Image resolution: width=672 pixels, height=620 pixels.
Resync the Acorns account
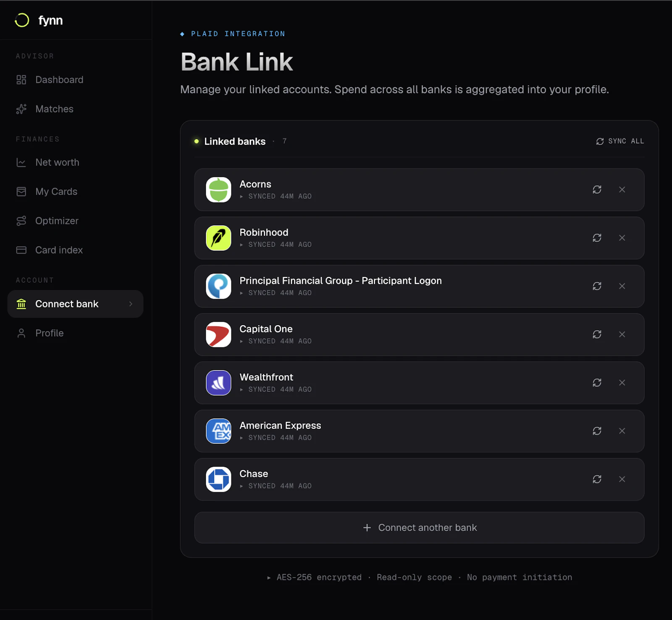tap(597, 190)
